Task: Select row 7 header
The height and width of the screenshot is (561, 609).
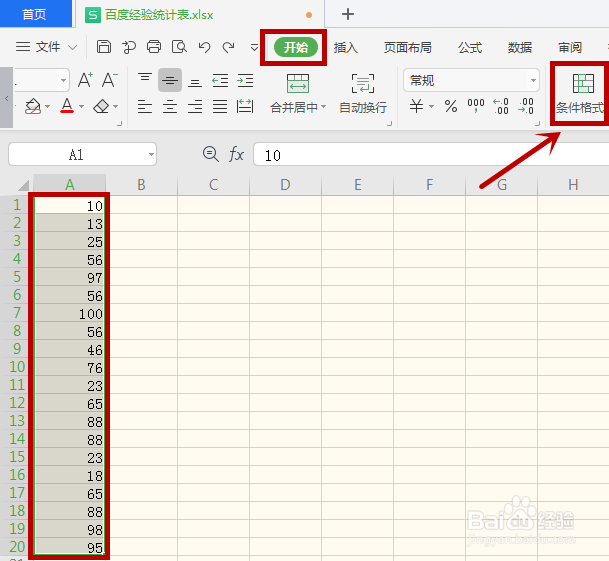Action: (17, 312)
